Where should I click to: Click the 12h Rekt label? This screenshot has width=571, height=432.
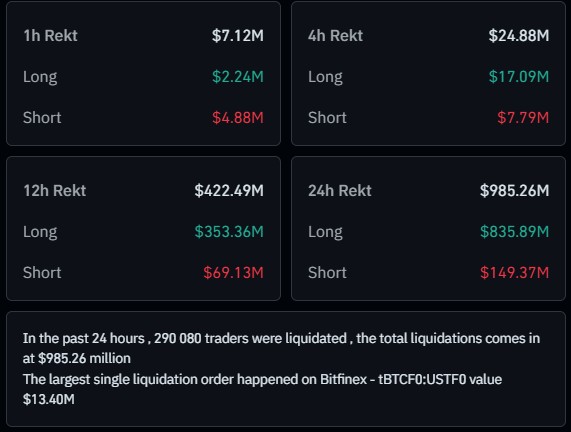[x=55, y=191]
